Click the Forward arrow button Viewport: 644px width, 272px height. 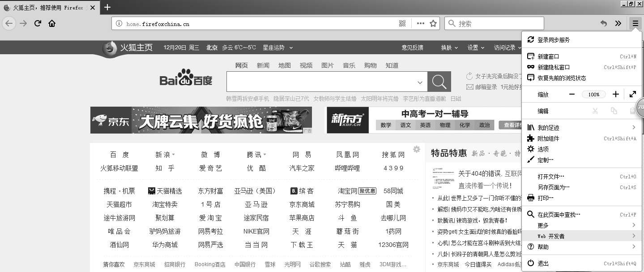click(x=23, y=23)
